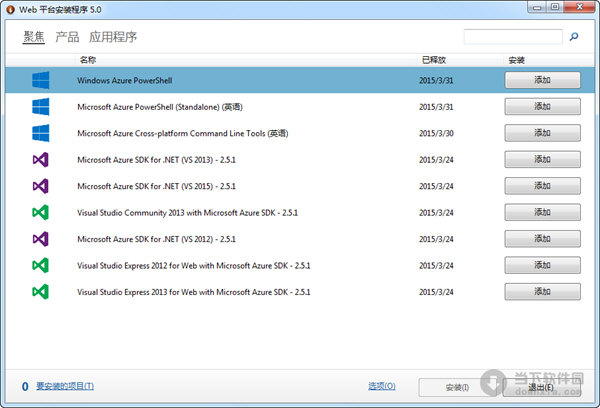The height and width of the screenshot is (408, 600).
Task: Select Microsoft Azure SDK for .NET (VS 2013) name
Action: pos(157,160)
